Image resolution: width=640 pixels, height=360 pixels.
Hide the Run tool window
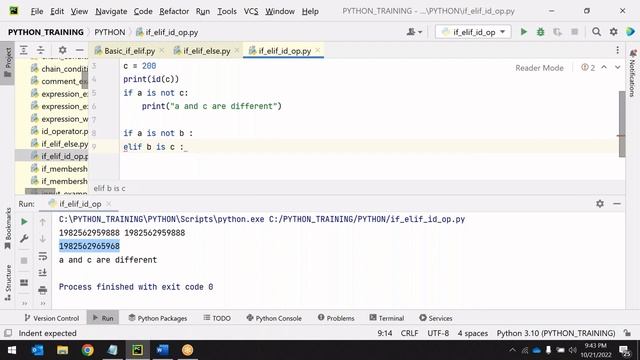pos(617,203)
